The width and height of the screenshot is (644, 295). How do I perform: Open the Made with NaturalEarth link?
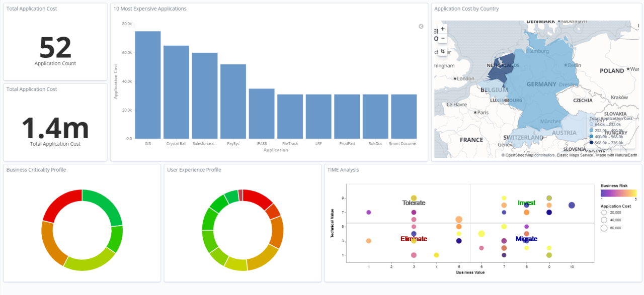(617, 155)
